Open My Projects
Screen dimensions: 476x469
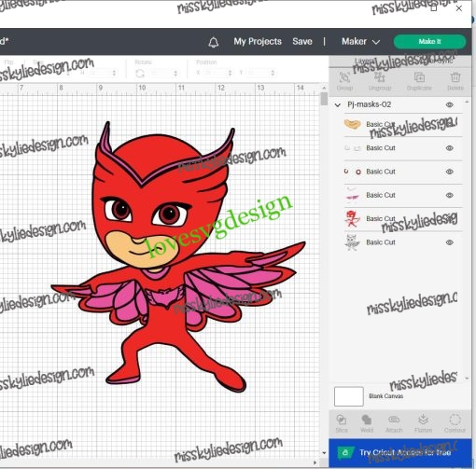[258, 42]
